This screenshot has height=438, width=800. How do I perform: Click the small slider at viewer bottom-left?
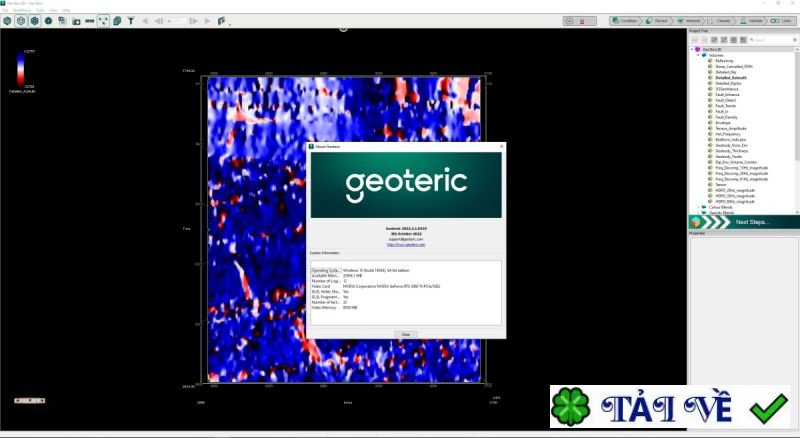30,400
